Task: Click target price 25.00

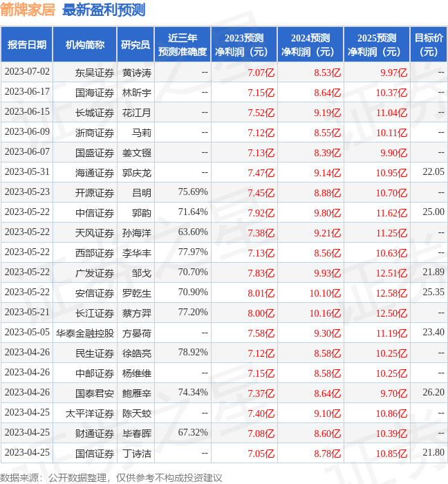Action: coord(433,212)
